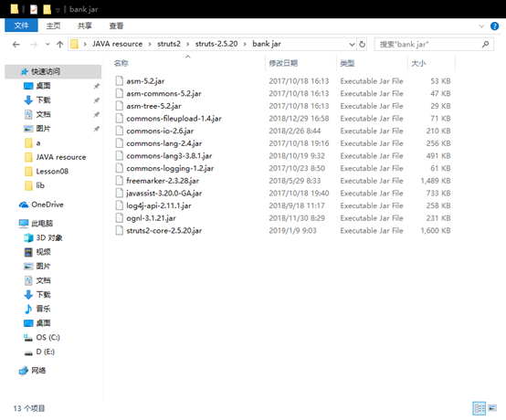The width and height of the screenshot is (506, 420).
Task: Open the blue help icon
Action: click(x=494, y=26)
